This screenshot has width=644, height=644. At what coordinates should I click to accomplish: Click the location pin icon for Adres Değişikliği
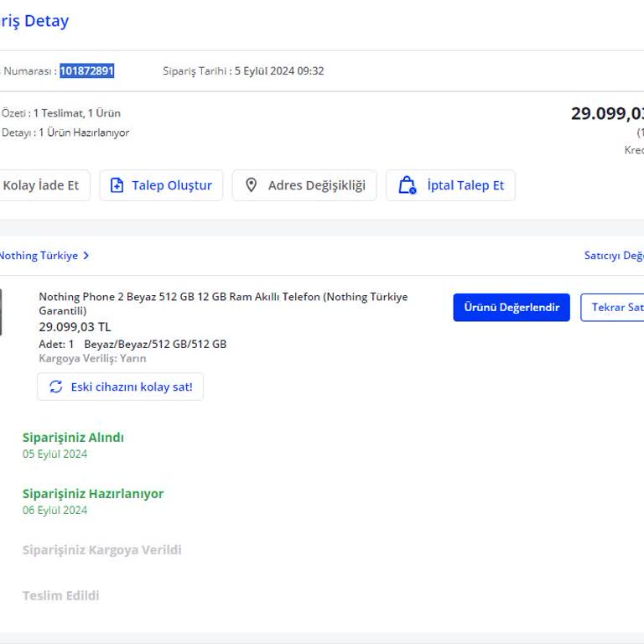251,185
